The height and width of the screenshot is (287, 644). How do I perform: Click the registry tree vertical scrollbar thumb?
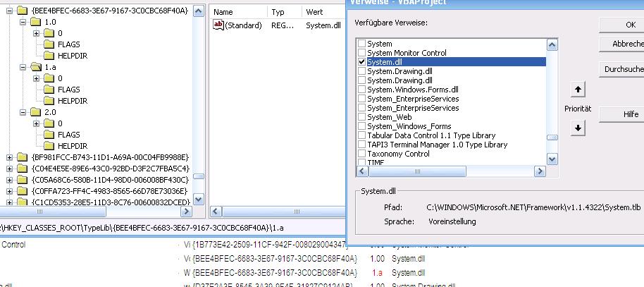[199, 176]
